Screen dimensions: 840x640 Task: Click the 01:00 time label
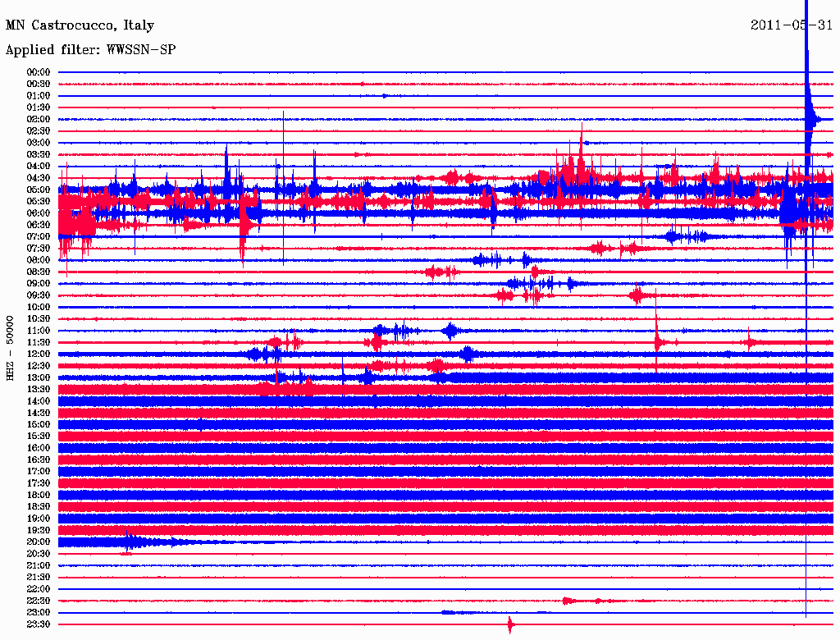[x=39, y=96]
